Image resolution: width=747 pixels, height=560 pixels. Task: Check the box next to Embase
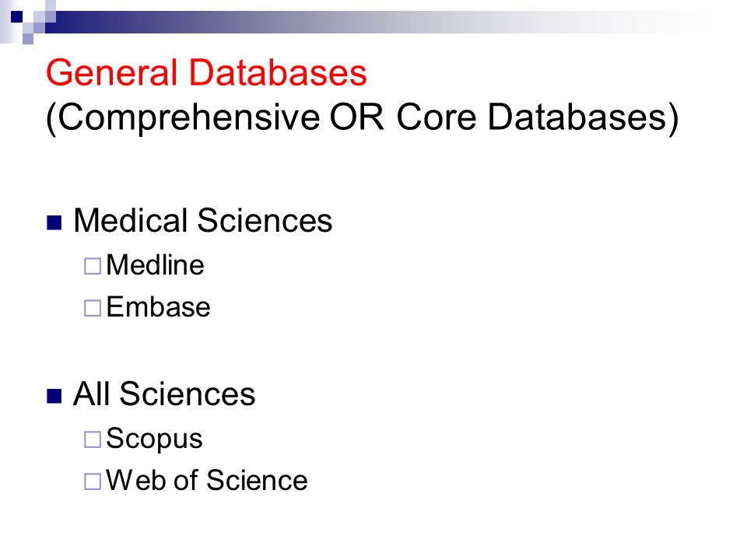[93, 308]
